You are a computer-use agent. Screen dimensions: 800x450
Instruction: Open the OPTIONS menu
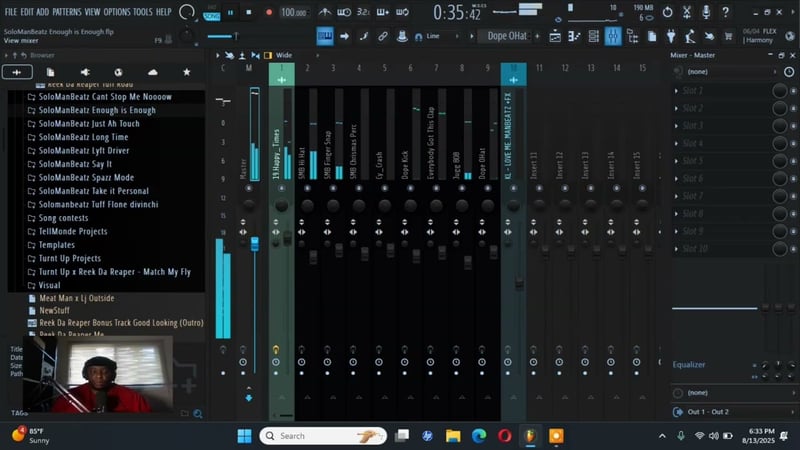tap(117, 12)
